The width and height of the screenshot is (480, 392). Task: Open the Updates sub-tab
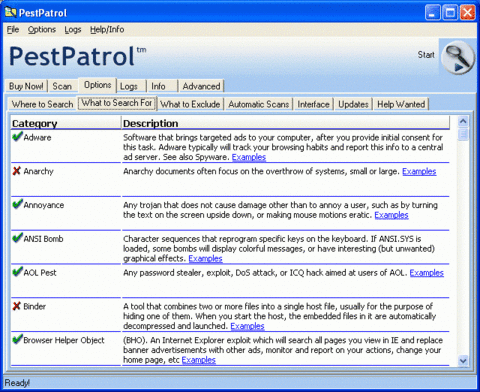(353, 104)
